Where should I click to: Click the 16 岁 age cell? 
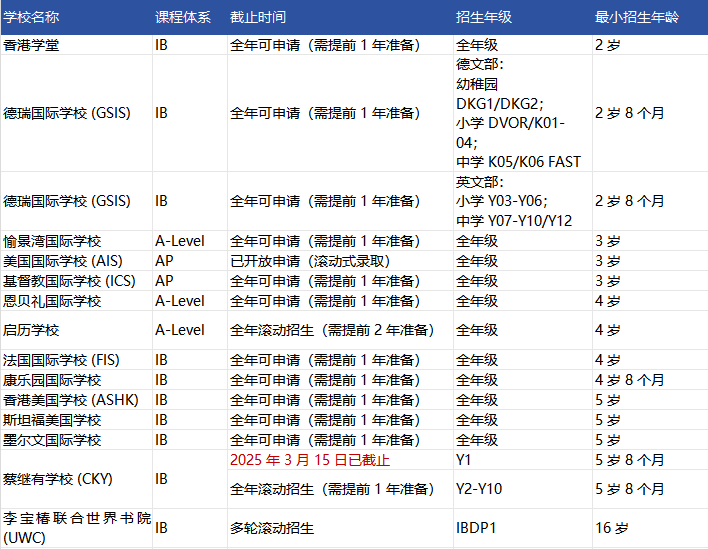(650, 528)
